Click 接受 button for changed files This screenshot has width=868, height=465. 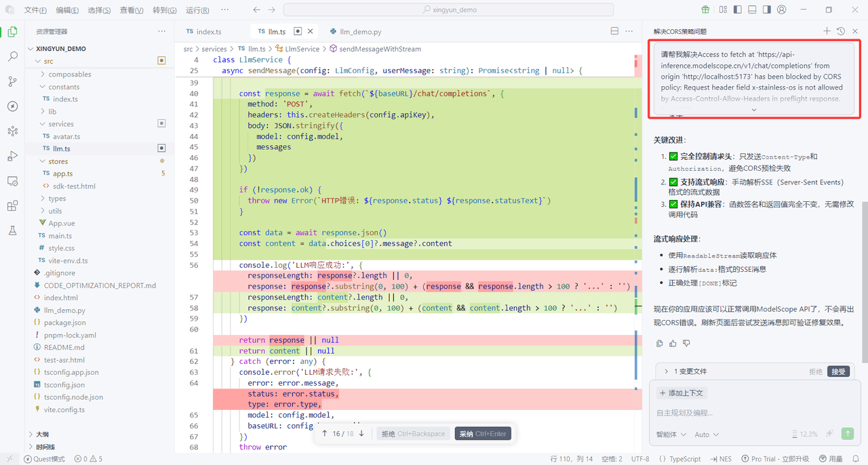click(838, 371)
